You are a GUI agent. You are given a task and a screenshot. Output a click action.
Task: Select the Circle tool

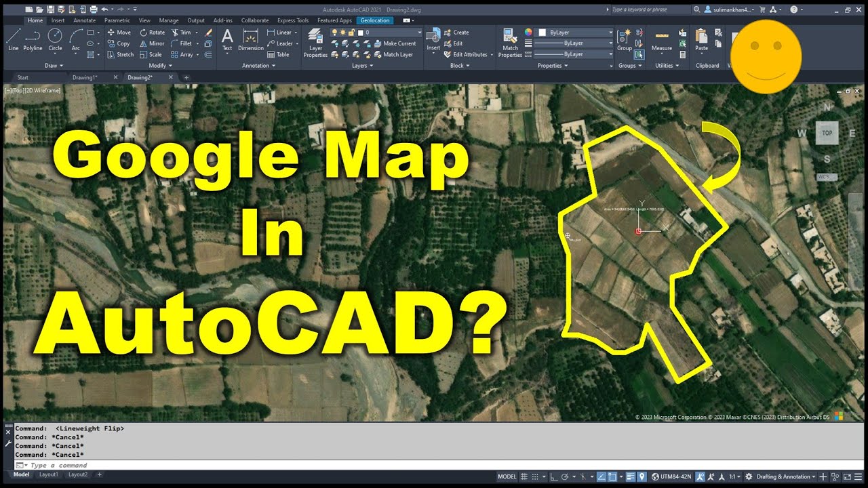coord(55,40)
